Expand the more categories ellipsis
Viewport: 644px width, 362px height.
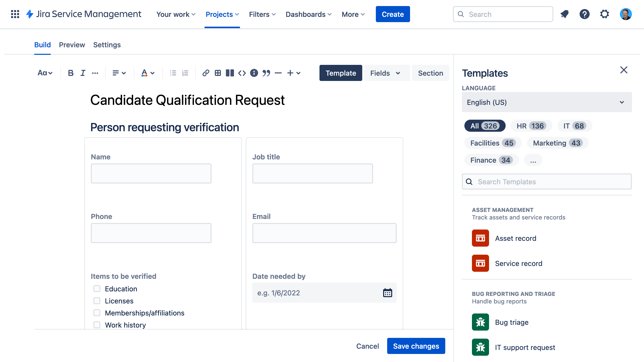pos(533,160)
